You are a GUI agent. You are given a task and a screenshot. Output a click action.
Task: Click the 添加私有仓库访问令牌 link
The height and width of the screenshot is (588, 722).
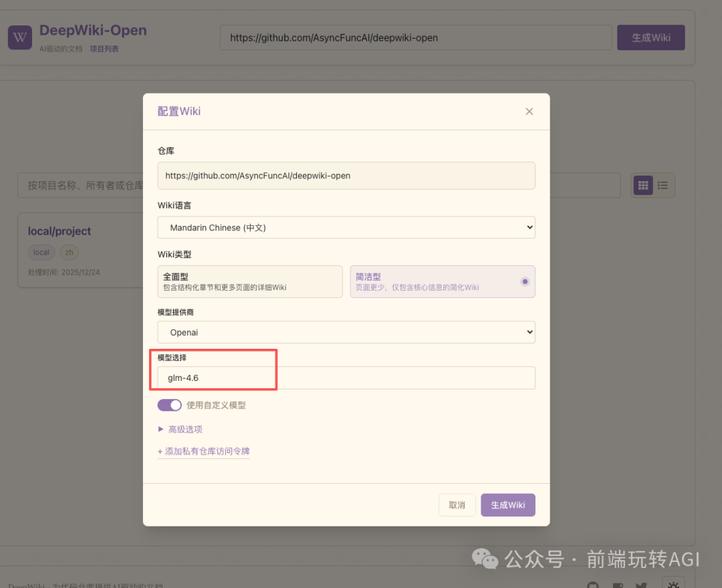[203, 451]
